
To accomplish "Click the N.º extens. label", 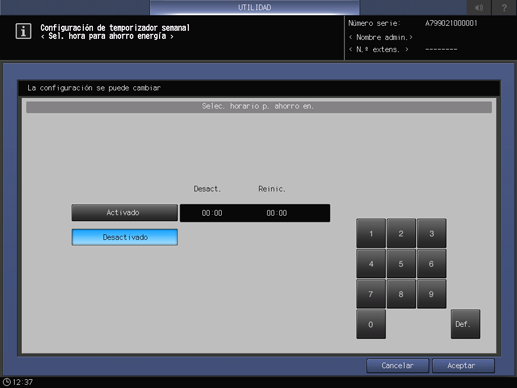I will [379, 50].
